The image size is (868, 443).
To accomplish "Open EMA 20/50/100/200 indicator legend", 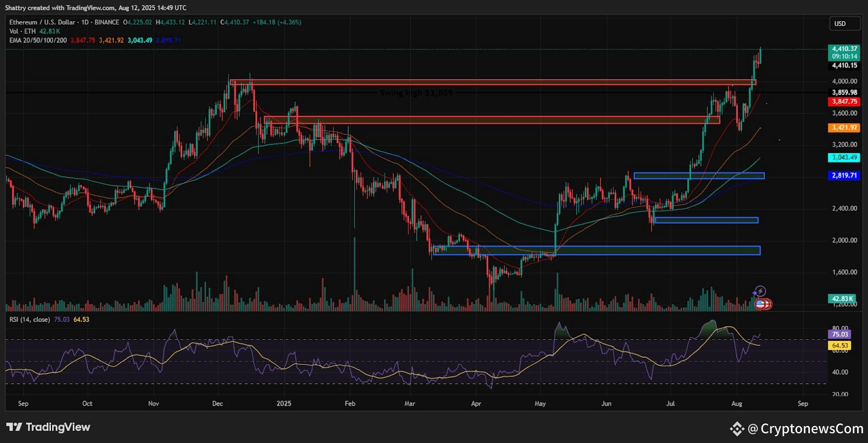I will tap(38, 40).
